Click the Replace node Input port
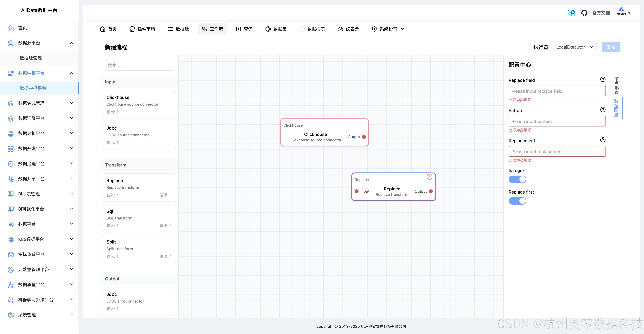This screenshot has height=334, width=644. (x=357, y=192)
